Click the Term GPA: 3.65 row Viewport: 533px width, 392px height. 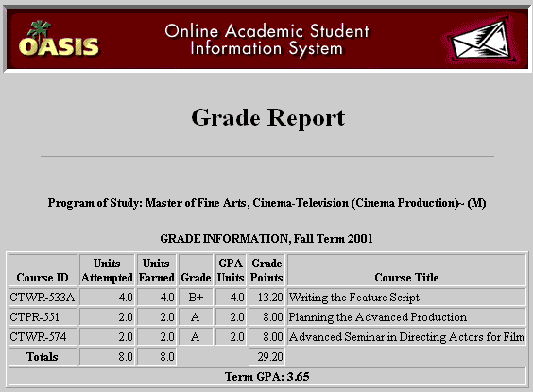click(x=267, y=376)
